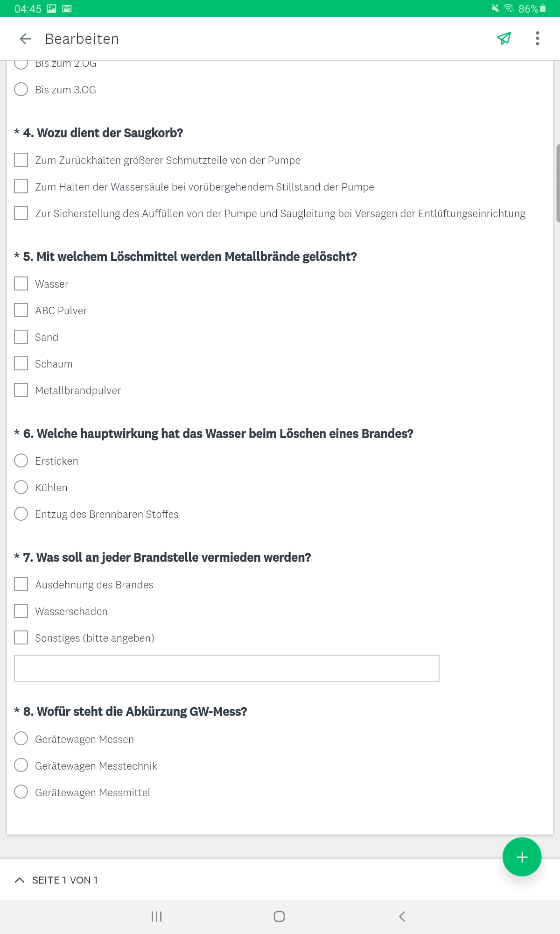Click the Sonstiges text input field

point(227,668)
